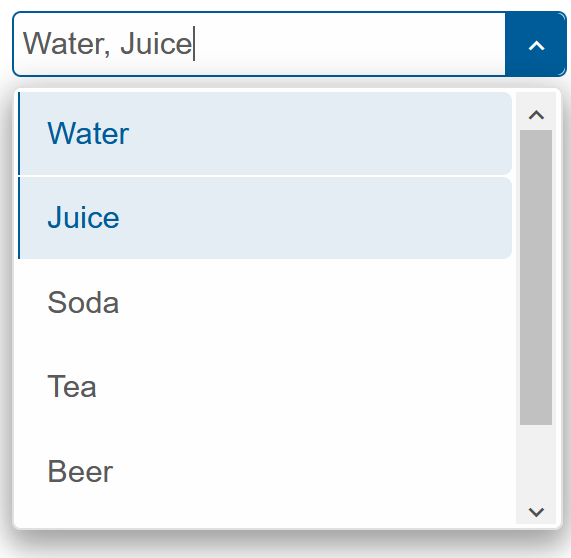
Task: Click the blue selection bar beside Juice
Action: coord(19,218)
